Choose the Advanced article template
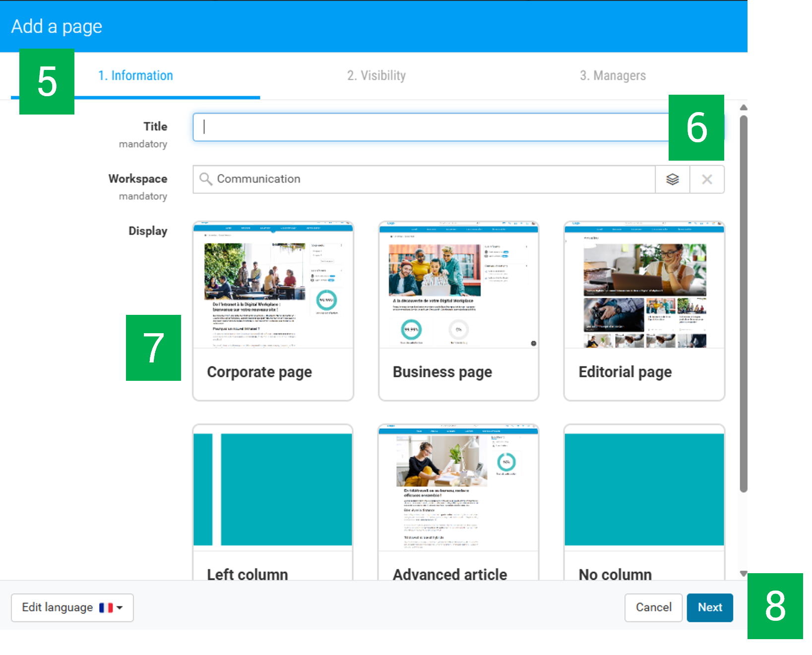Screen dimensions: 812x655 [459, 502]
